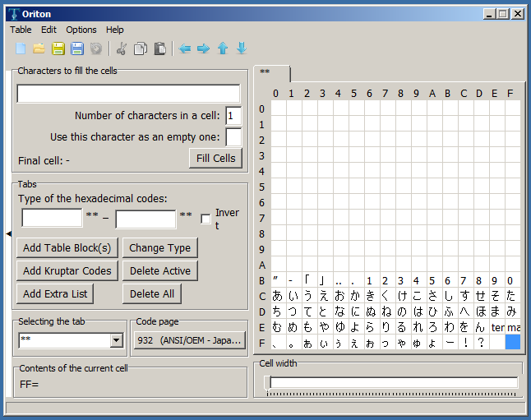Click the Cell width slider thumb
The width and height of the screenshot is (531, 420).
(x=267, y=383)
